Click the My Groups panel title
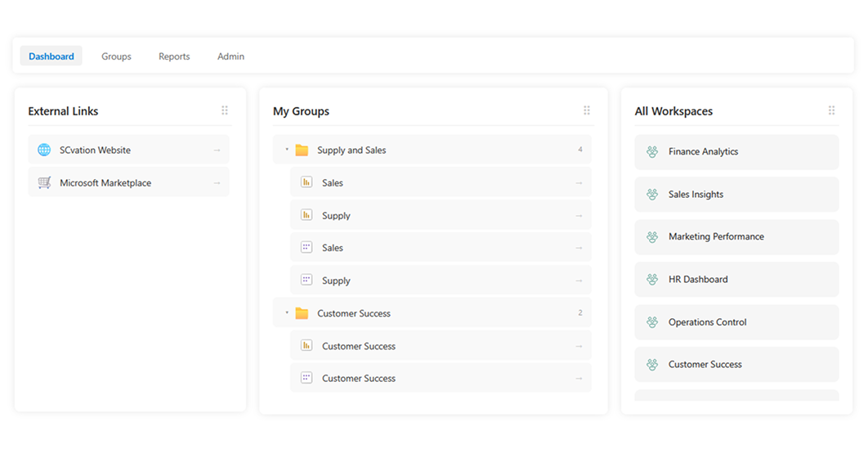 [x=301, y=111]
